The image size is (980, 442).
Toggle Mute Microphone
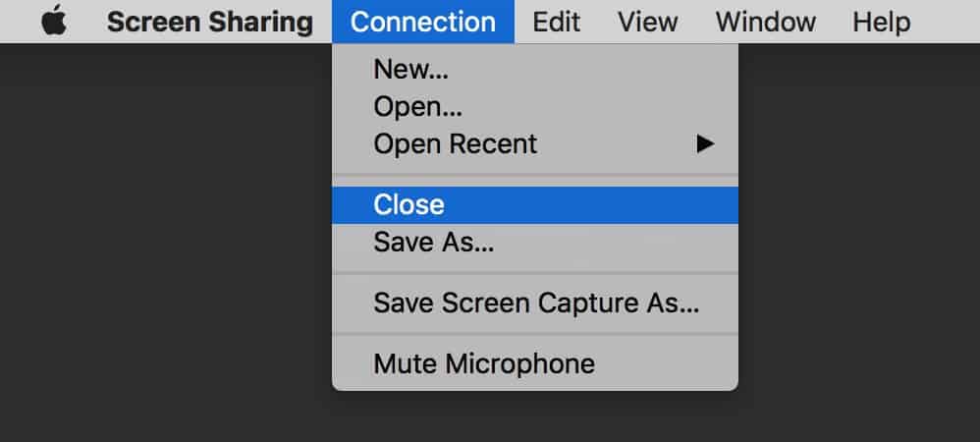click(483, 364)
